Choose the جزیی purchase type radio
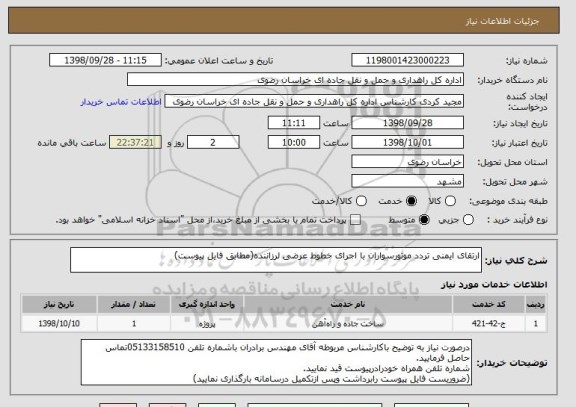The image size is (576, 407). (x=468, y=220)
